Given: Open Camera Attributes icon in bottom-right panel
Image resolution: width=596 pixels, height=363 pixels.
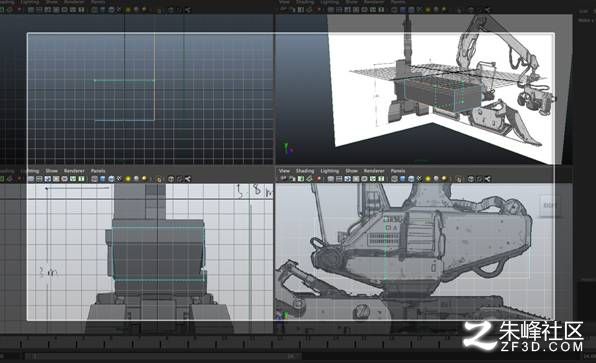Looking at the screenshot, I should click(292, 179).
